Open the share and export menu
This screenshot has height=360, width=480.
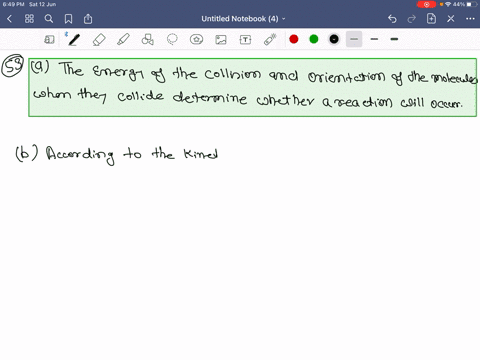tap(88, 19)
